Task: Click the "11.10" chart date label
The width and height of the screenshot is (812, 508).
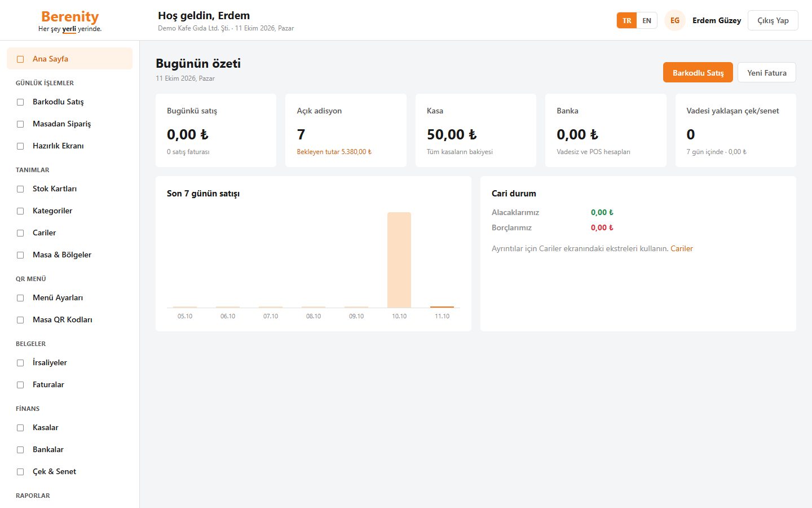Action: tap(442, 316)
